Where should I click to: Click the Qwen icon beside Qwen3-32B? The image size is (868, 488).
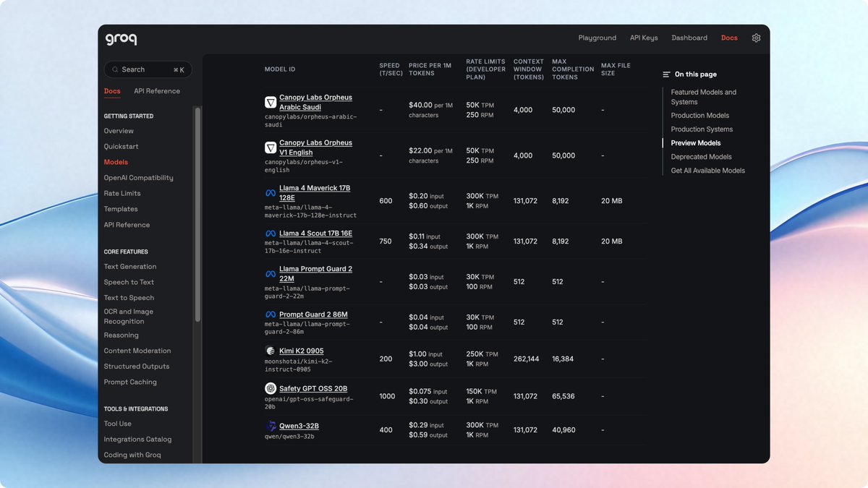point(271,427)
